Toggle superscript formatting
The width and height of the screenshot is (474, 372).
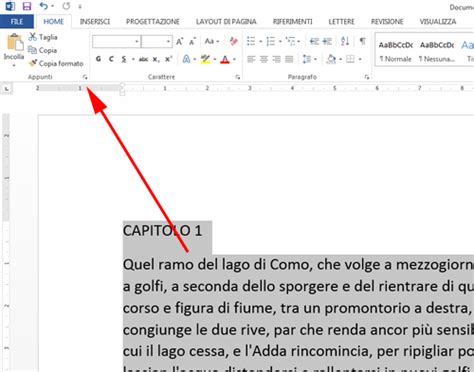[x=168, y=59]
